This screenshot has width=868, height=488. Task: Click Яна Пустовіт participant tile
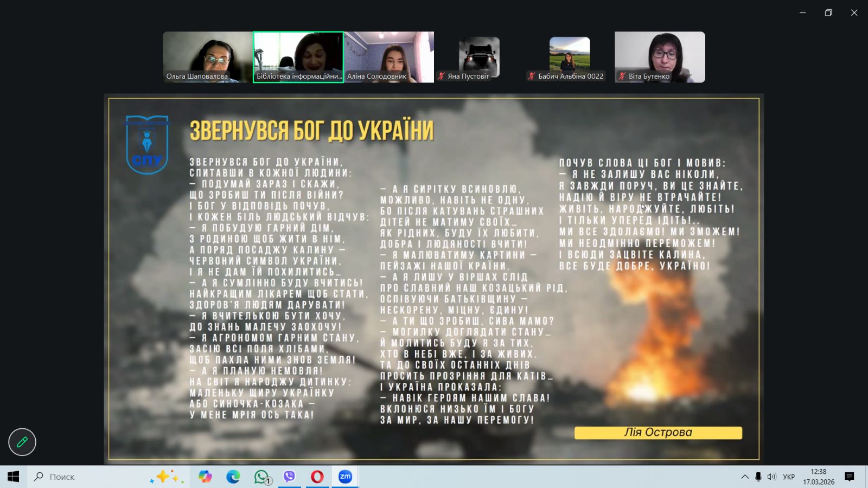pyautogui.click(x=478, y=57)
